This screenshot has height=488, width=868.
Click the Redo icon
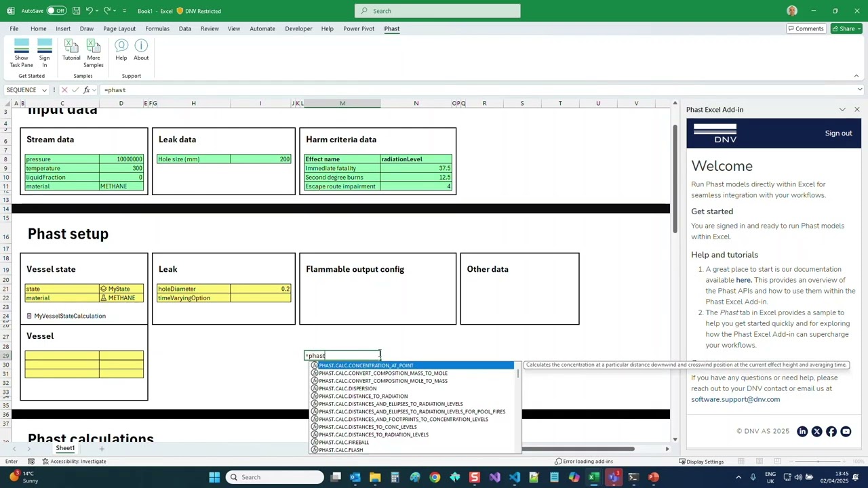pyautogui.click(x=107, y=11)
